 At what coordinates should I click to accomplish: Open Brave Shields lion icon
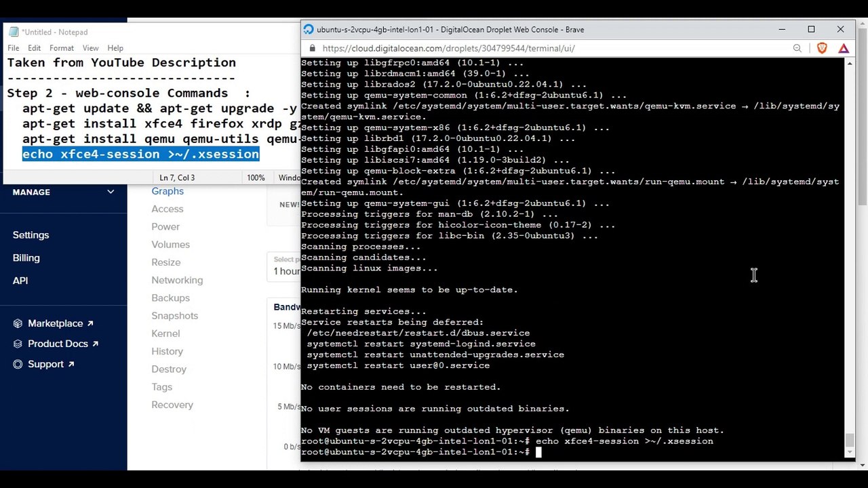click(x=822, y=48)
